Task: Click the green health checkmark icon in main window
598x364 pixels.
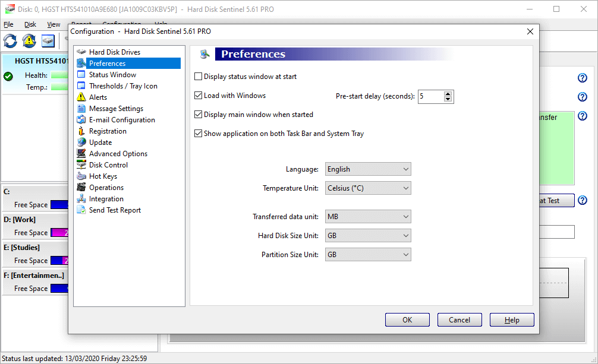Action: [x=8, y=76]
